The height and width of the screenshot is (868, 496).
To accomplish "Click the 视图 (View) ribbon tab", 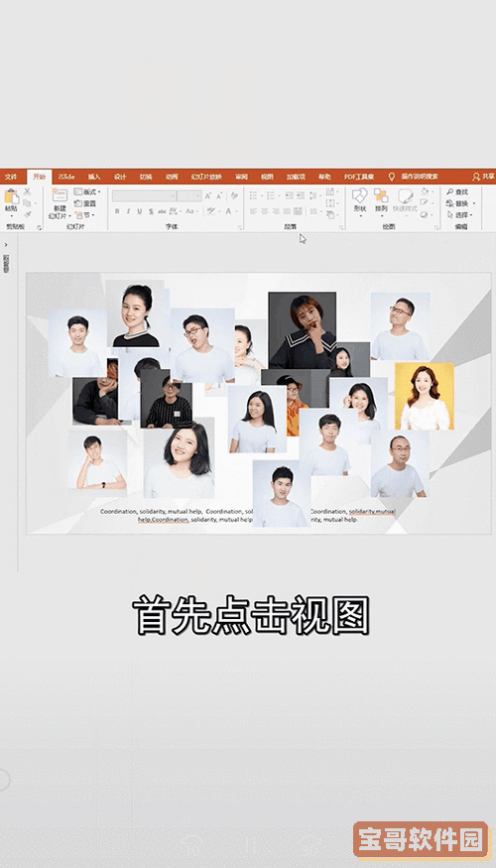I will pyautogui.click(x=268, y=178).
